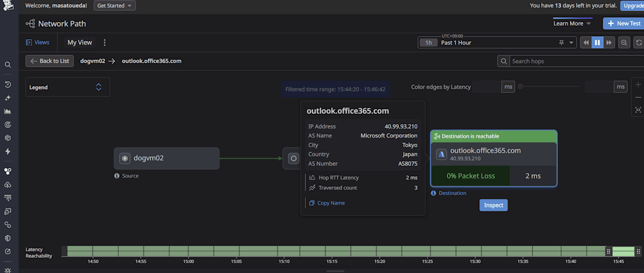Open the cloud icon in the sidebar
Viewport: 644px width, 273px height.
click(x=8, y=184)
